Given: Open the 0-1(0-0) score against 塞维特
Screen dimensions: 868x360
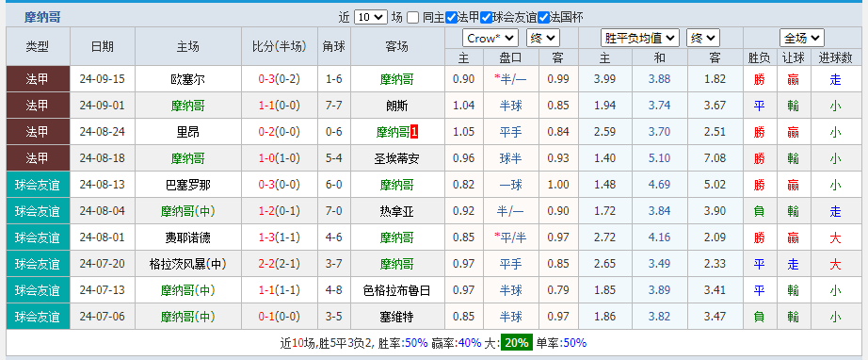Looking at the screenshot, I should (x=279, y=317).
